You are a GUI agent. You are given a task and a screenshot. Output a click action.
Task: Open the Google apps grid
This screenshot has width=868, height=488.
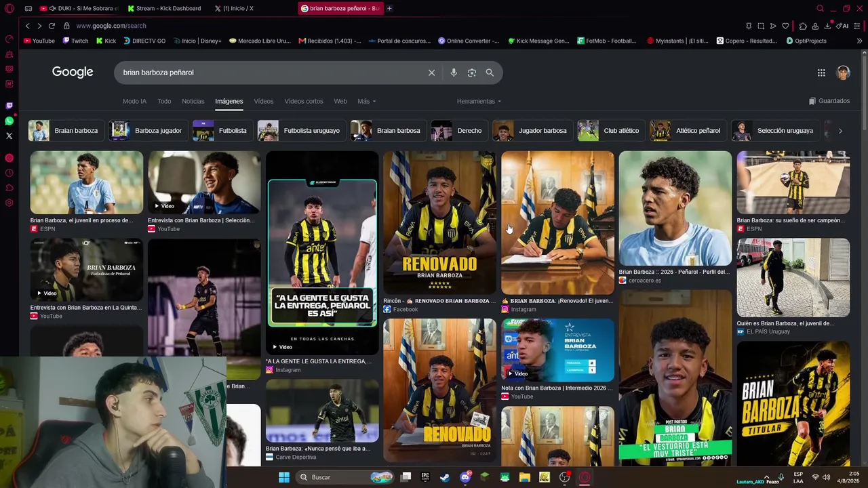(821, 73)
